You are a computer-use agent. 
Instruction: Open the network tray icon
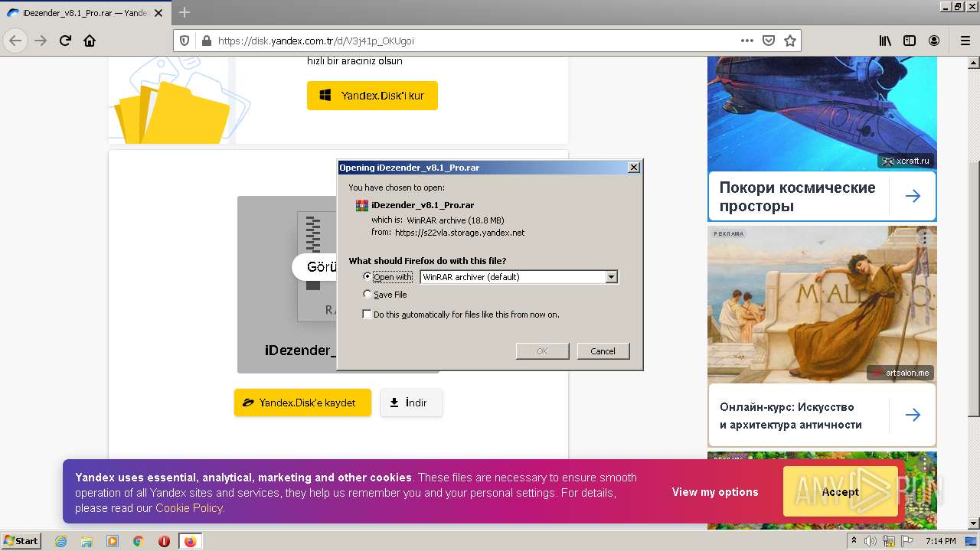pos(889,541)
